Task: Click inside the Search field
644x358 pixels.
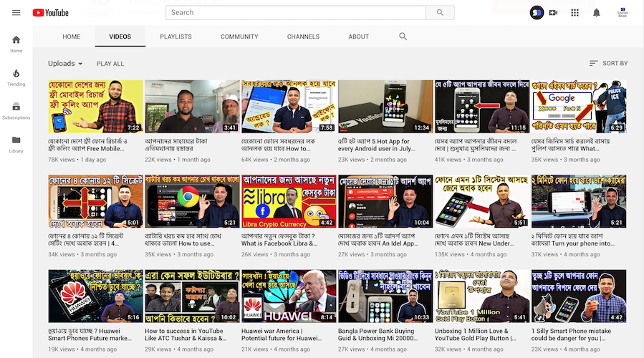Action: click(x=296, y=13)
